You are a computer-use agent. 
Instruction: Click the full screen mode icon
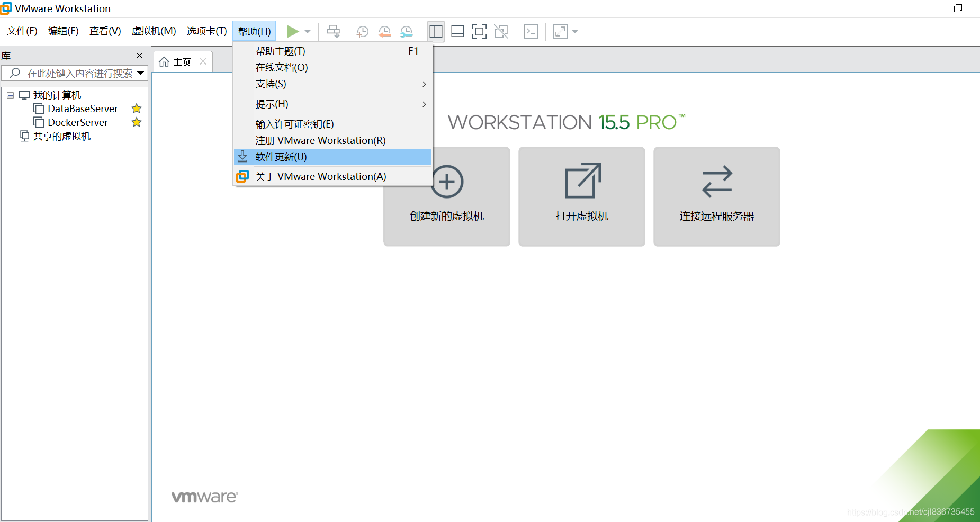pos(479,32)
